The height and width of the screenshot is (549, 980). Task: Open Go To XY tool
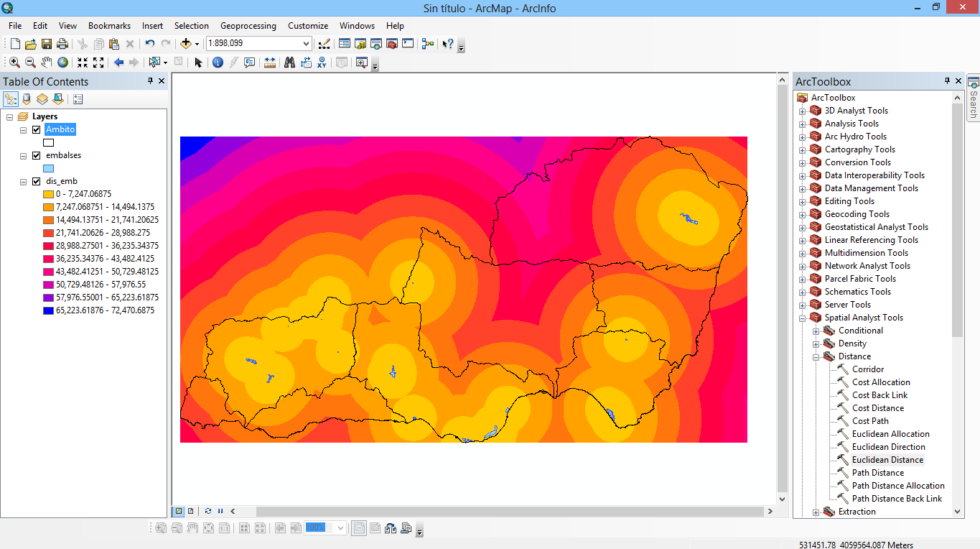click(x=322, y=63)
